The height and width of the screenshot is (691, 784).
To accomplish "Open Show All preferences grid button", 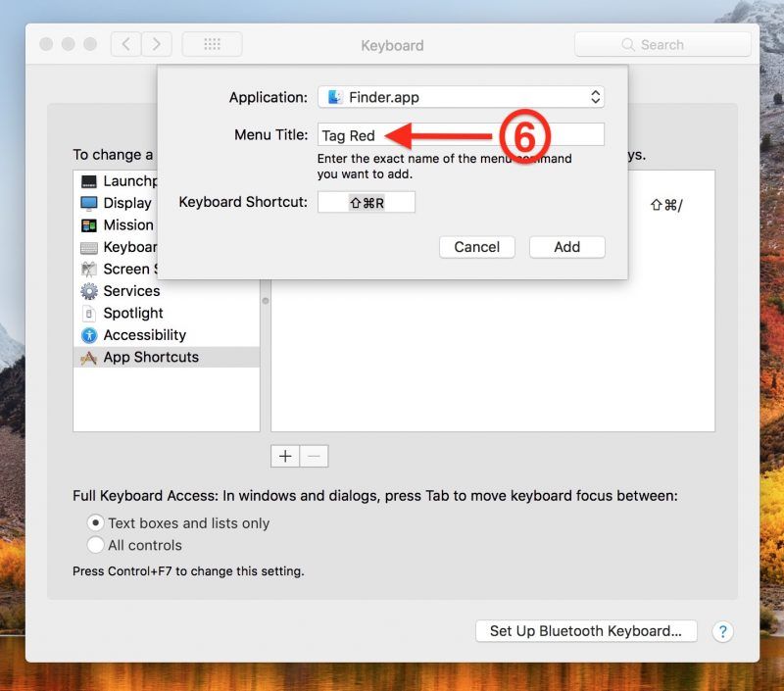I will [x=212, y=44].
